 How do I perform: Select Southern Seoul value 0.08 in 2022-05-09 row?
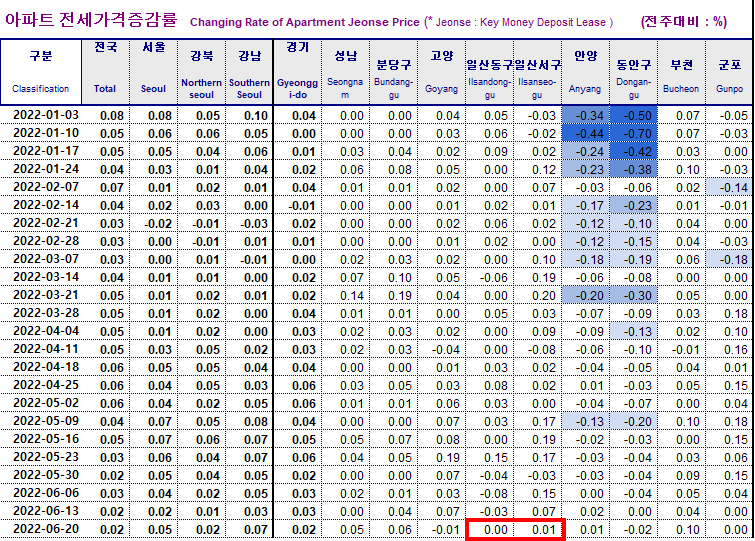[256, 422]
